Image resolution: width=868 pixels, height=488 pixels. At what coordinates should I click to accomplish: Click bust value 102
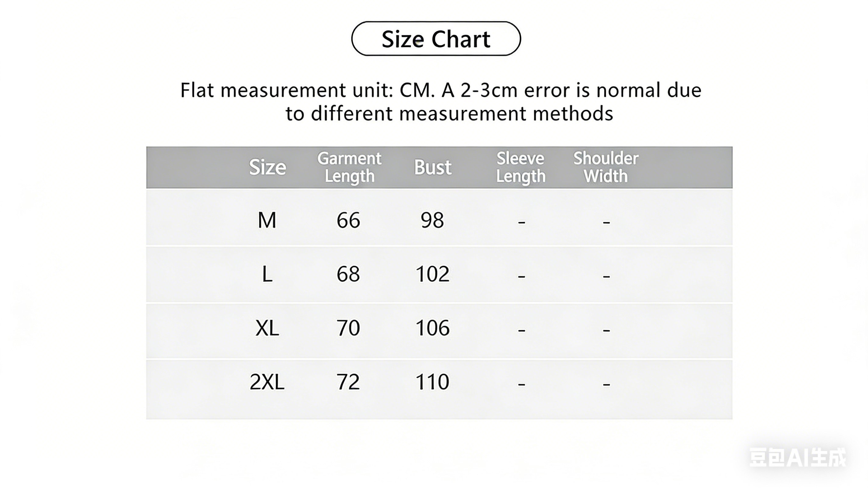432,274
